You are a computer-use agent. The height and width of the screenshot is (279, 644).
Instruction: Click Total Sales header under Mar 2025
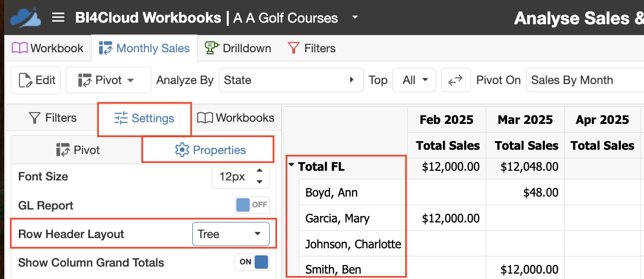pos(527,145)
